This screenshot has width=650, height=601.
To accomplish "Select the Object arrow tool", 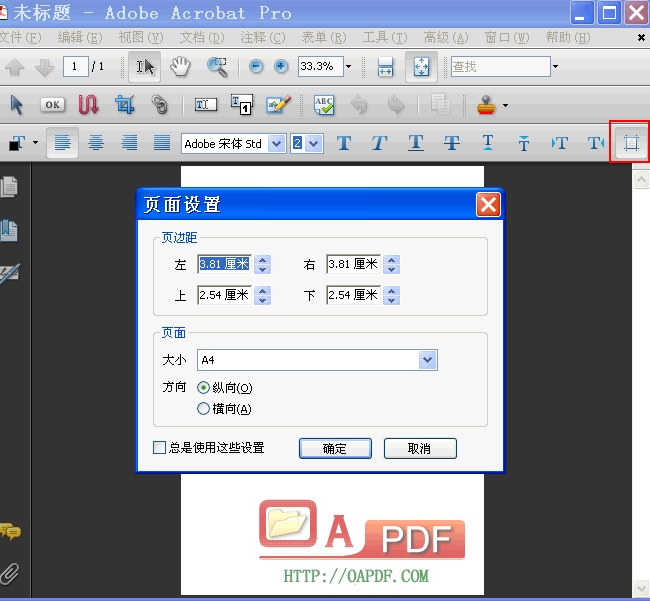I will pyautogui.click(x=17, y=105).
